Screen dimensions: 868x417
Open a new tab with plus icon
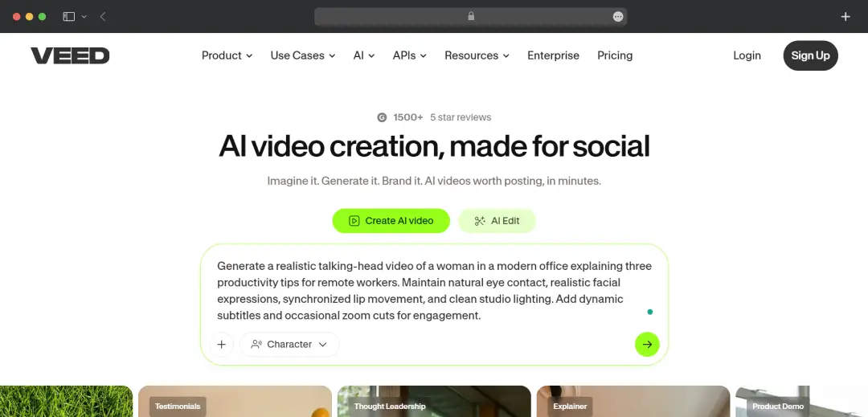tap(845, 17)
